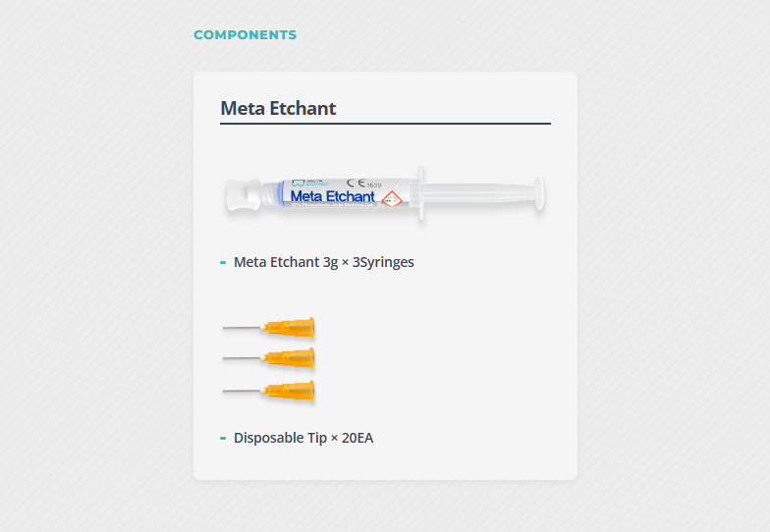Select the 'Disposable Tip × 20EA' text

[x=303, y=438]
